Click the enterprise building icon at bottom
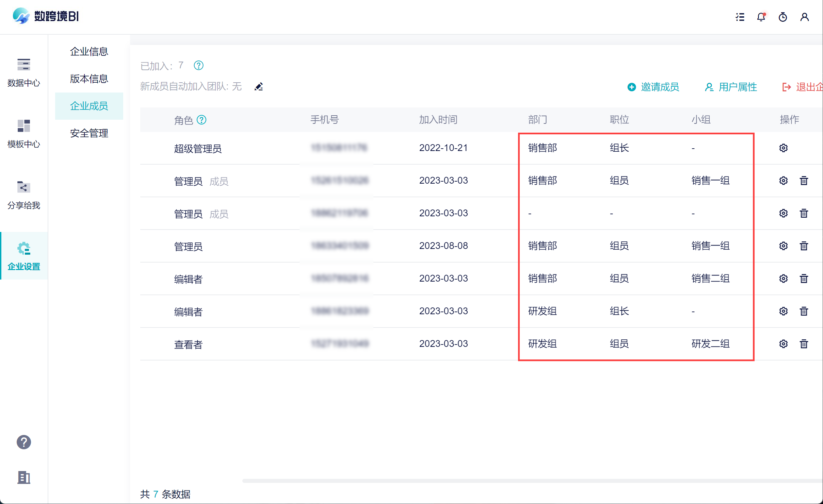 (23, 477)
